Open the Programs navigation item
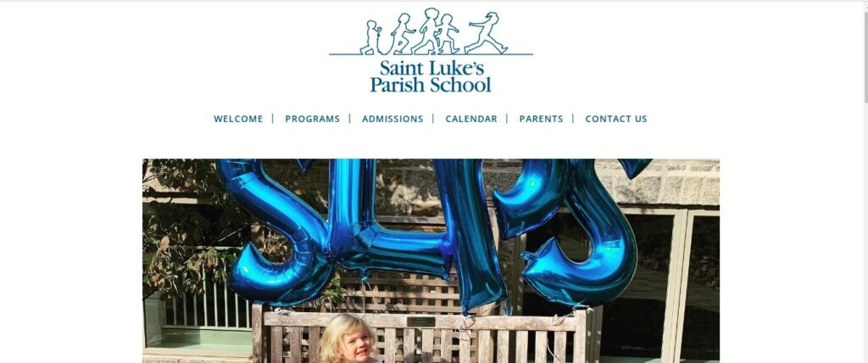 [312, 119]
